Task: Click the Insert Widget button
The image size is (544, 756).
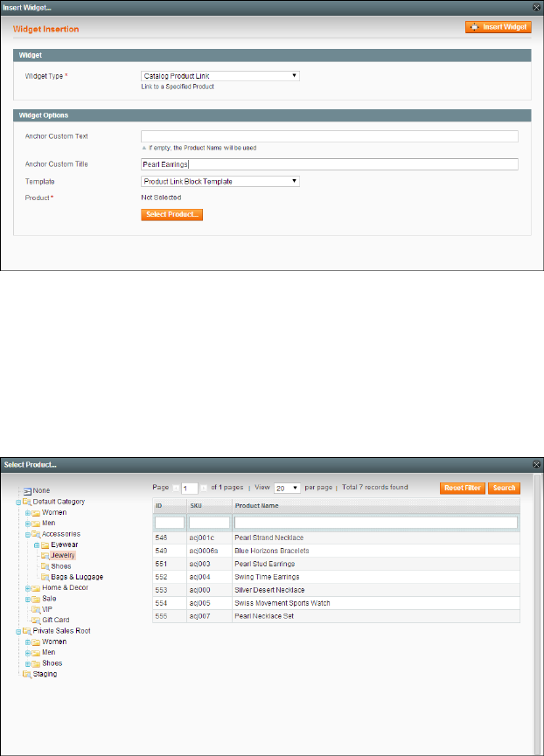Action: pos(499,27)
